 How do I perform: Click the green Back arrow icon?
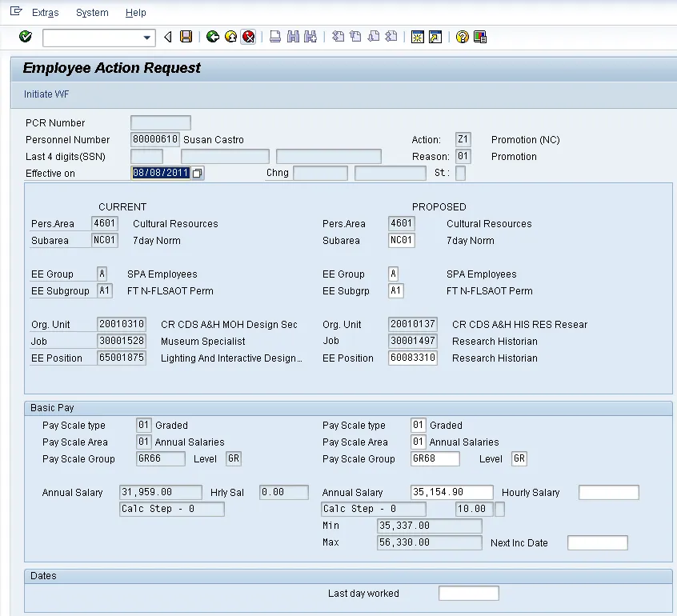[212, 37]
